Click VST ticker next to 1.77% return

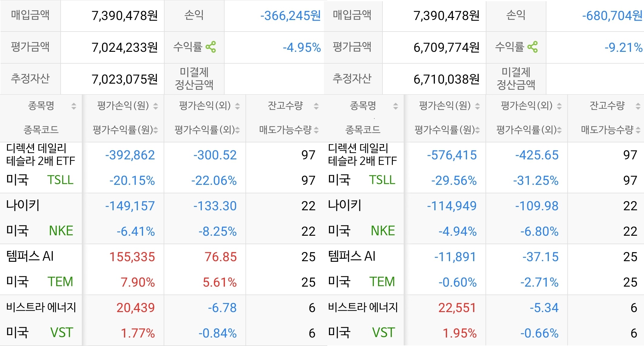pyautogui.click(x=62, y=333)
